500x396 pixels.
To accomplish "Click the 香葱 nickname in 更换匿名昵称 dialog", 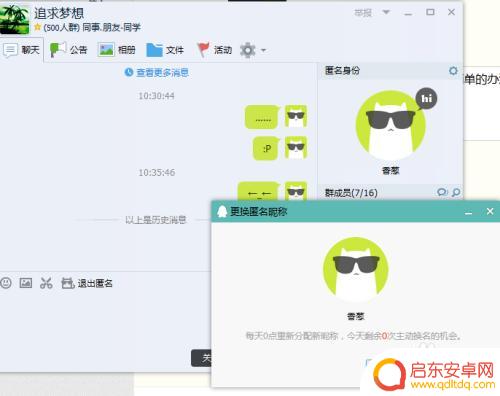I will 356,316.
